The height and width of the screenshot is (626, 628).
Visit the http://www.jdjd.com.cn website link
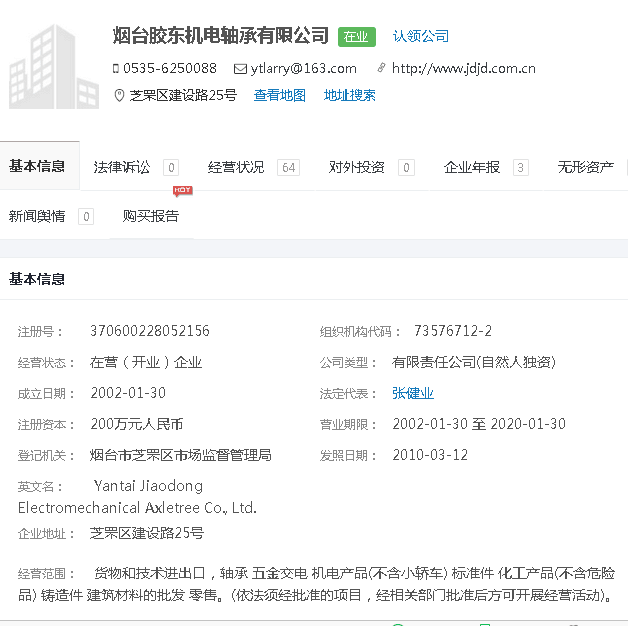pyautogui.click(x=464, y=69)
